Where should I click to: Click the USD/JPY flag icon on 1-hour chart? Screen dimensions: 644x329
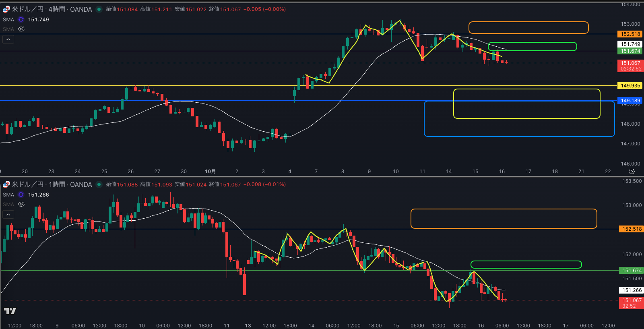(6, 184)
